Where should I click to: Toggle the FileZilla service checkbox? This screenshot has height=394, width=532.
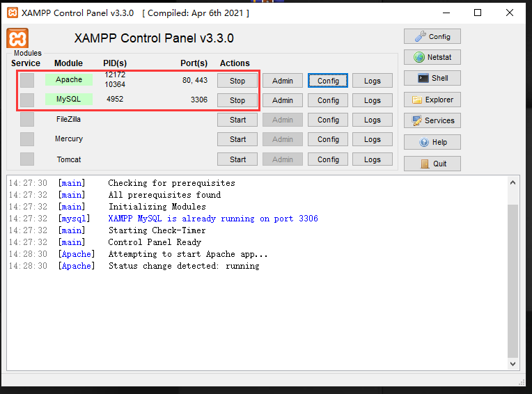(x=27, y=119)
